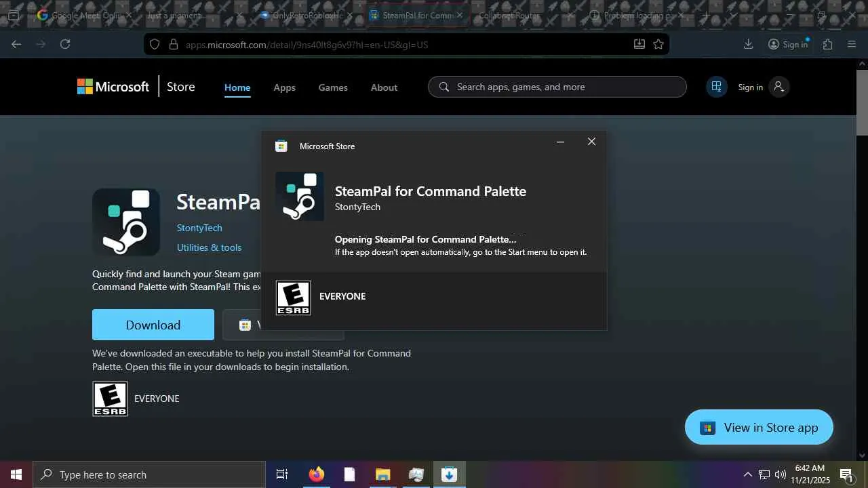Click Sign in on Microsoft Store header
This screenshot has width=868, height=488.
[x=750, y=87]
